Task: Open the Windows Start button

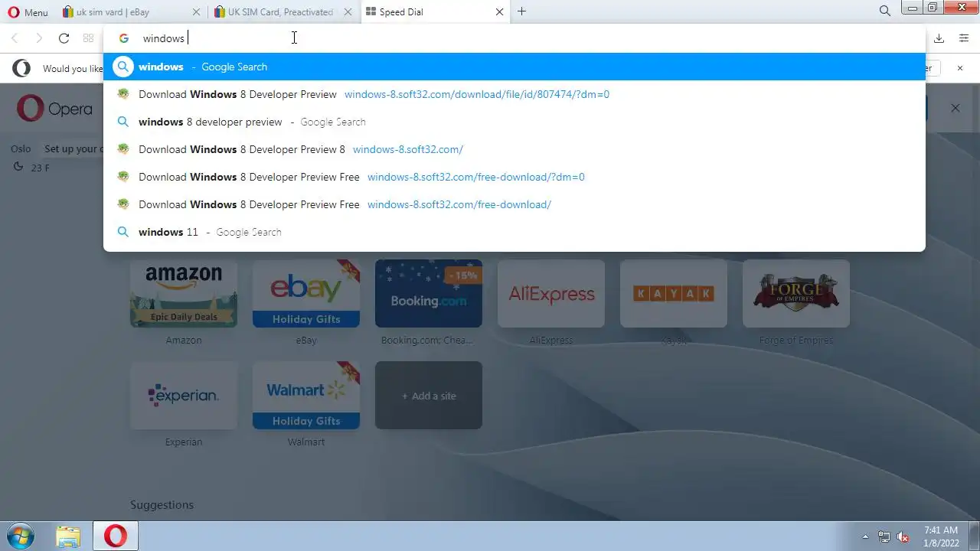Action: [x=20, y=536]
